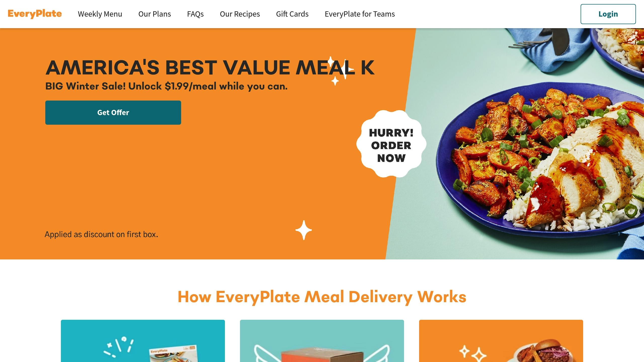This screenshot has width=644, height=362.
Task: Click the Hurry Order Now badge
Action: click(391, 144)
